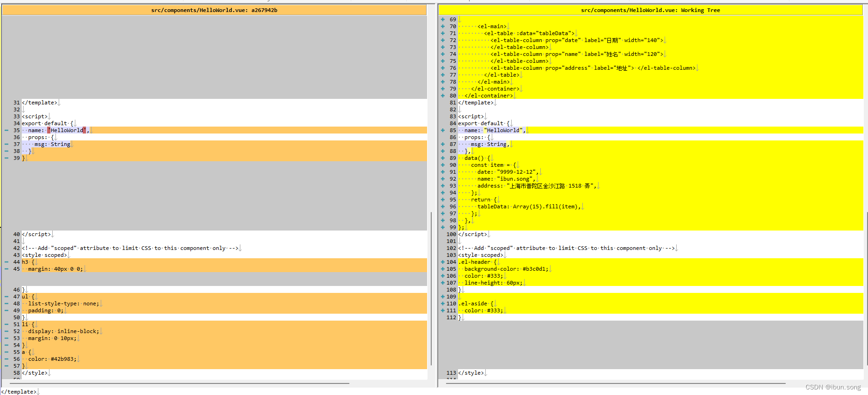The image size is (868, 395).
Task: Click the added-line plus marker at line 70
Action: coord(443,26)
